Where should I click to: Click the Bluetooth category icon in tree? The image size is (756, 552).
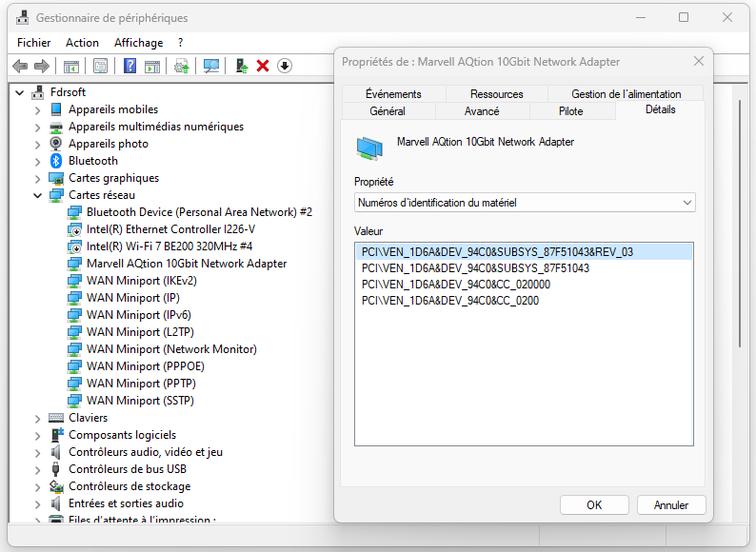pyautogui.click(x=56, y=161)
